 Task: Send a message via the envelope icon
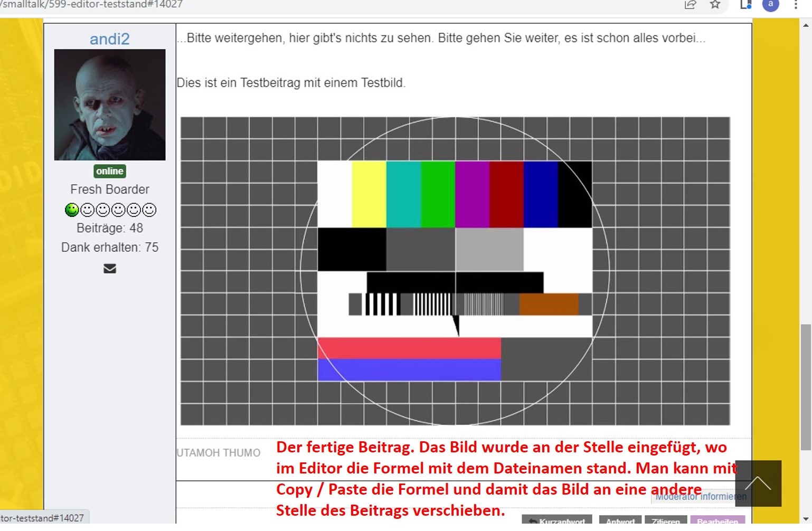point(110,269)
